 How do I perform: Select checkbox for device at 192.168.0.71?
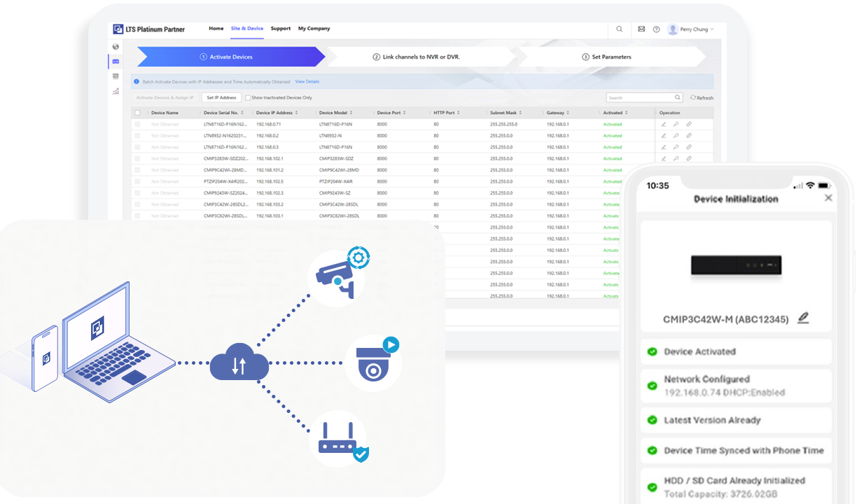137,125
